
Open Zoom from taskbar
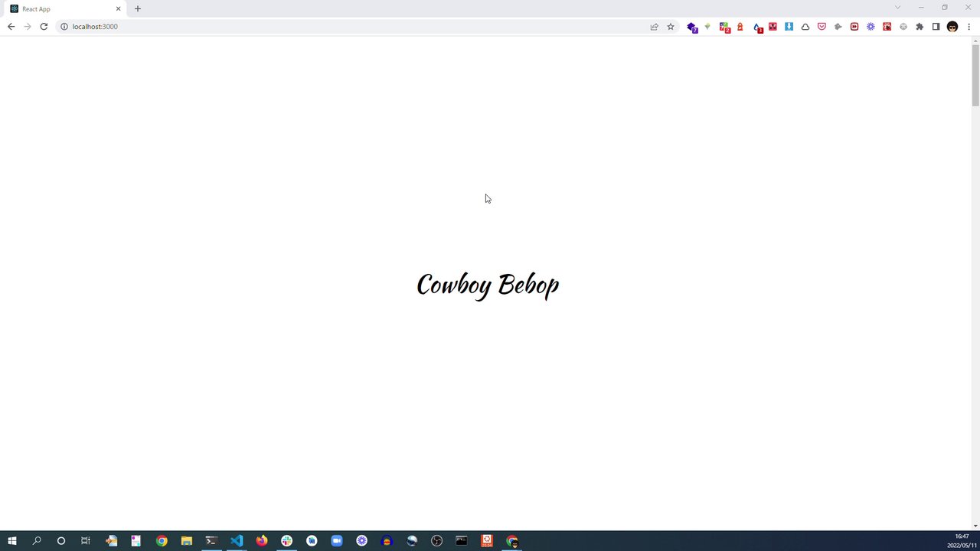coord(337,541)
